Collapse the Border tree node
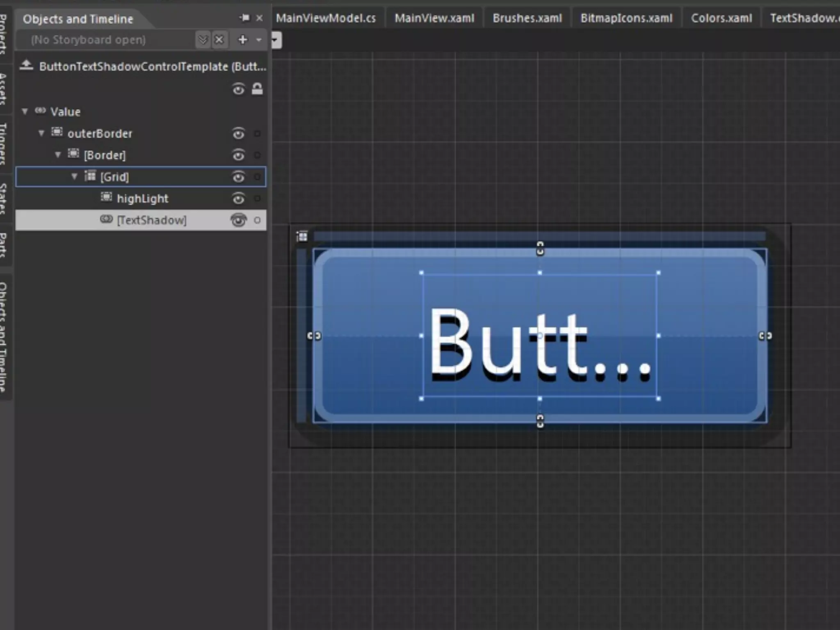 pos(58,155)
